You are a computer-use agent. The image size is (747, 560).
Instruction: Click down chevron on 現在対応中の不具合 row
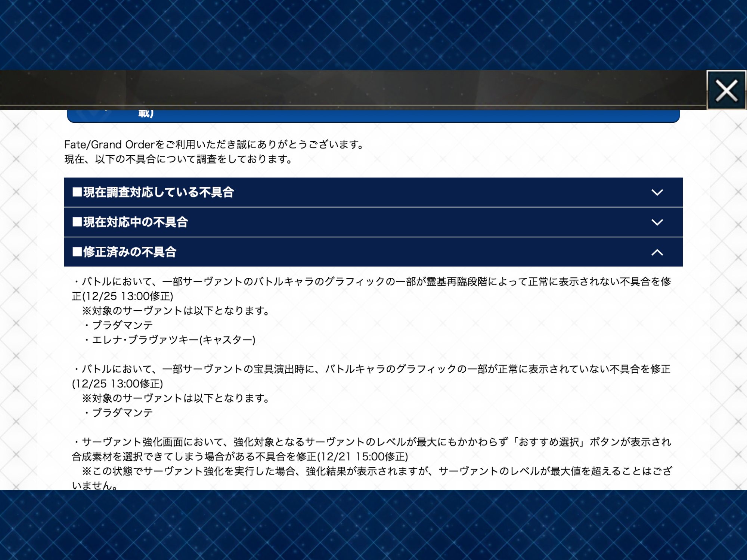(657, 223)
